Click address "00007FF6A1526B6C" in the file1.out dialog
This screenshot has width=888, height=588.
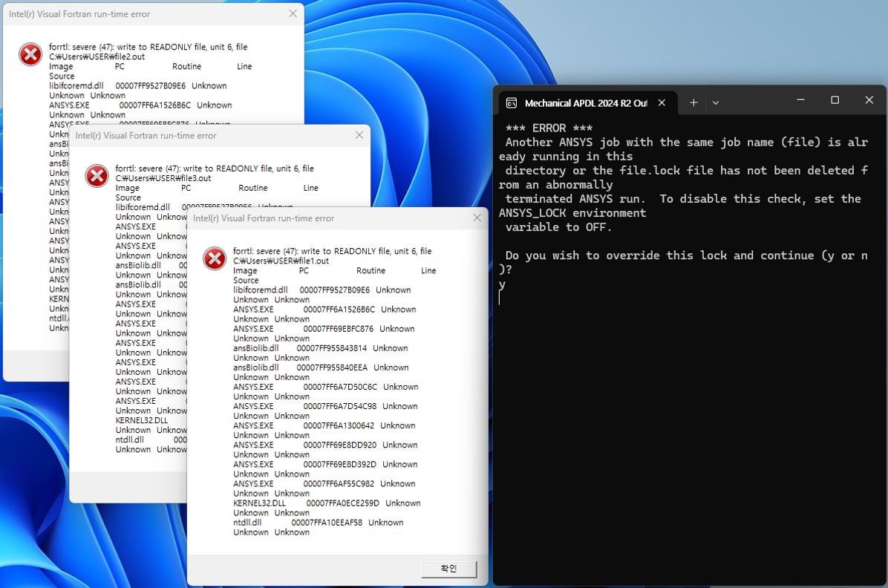tap(339, 310)
